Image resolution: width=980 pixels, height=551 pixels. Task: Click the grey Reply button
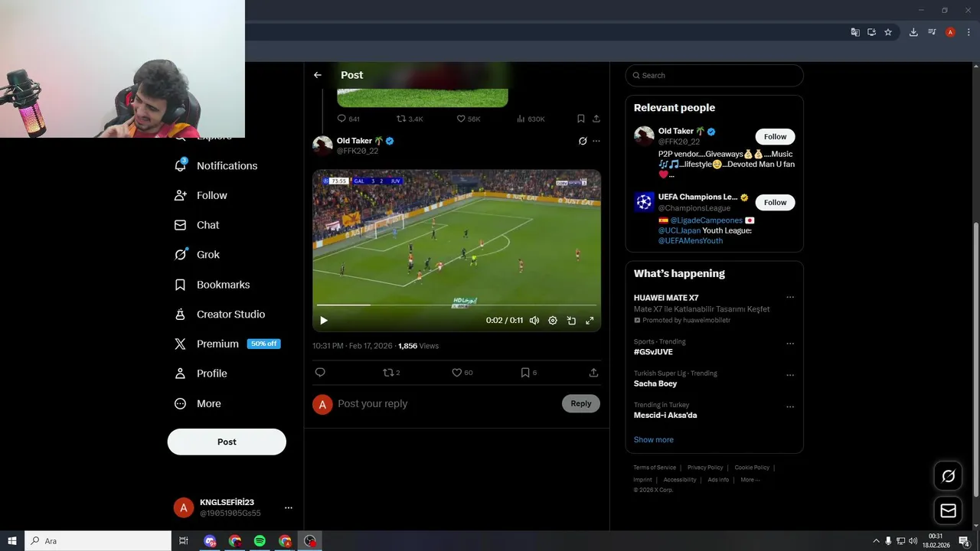pos(581,403)
